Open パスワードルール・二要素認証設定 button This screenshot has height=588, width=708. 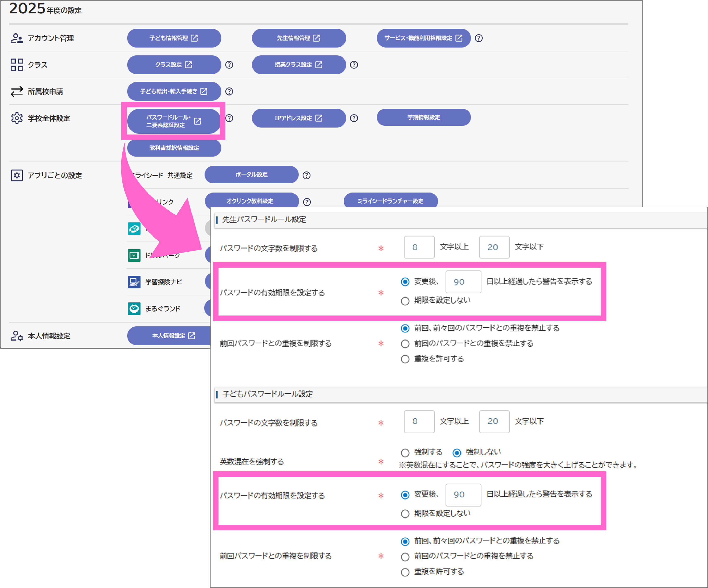click(x=174, y=121)
